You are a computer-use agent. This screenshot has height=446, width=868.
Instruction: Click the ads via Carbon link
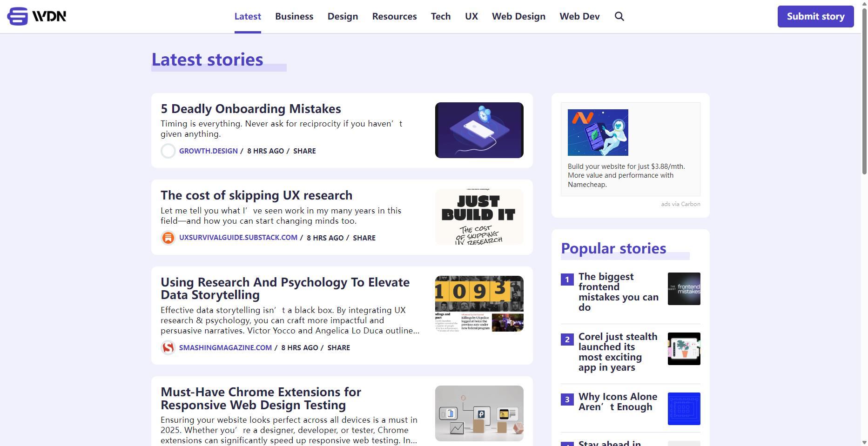pyautogui.click(x=680, y=204)
